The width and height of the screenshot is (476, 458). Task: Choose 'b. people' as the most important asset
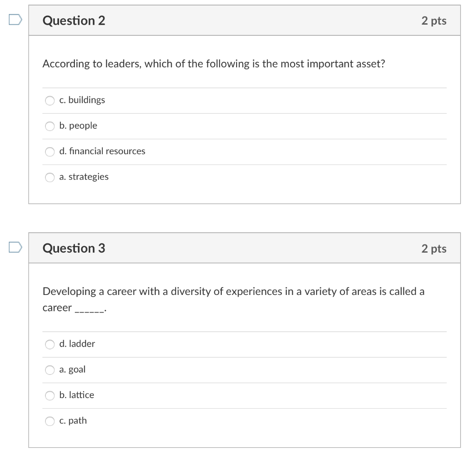[x=49, y=125]
